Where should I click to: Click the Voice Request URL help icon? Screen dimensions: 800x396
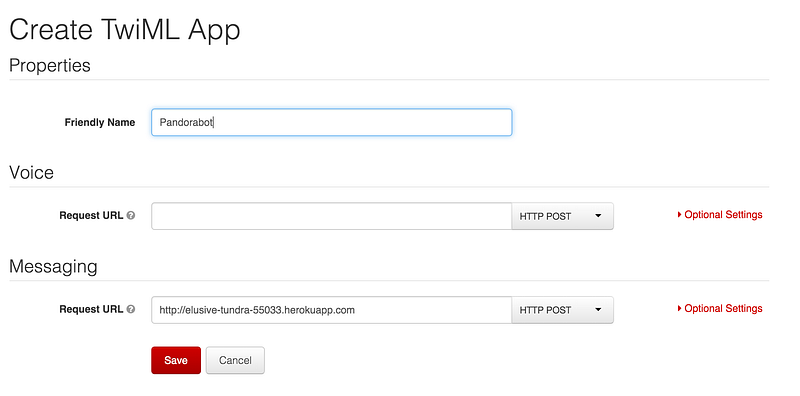click(131, 215)
